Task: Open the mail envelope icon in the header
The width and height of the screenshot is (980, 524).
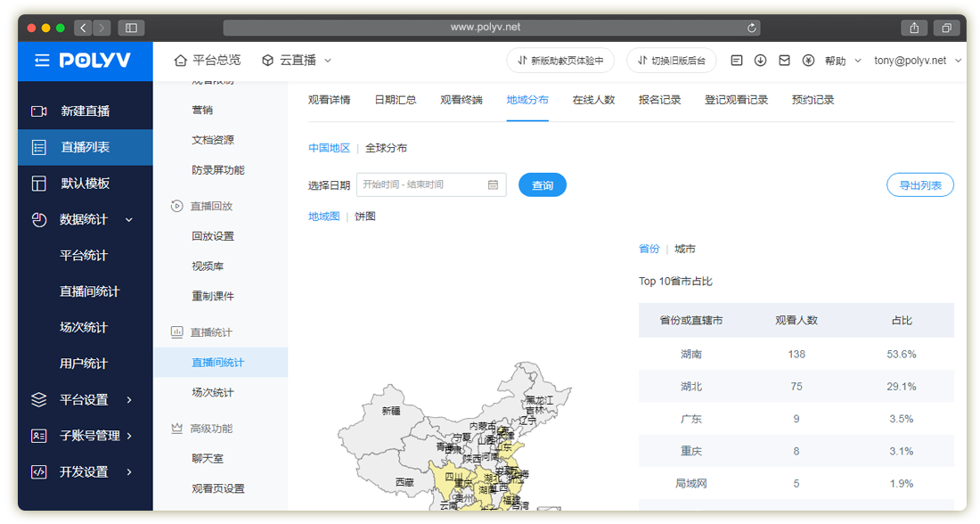Action: tap(784, 61)
